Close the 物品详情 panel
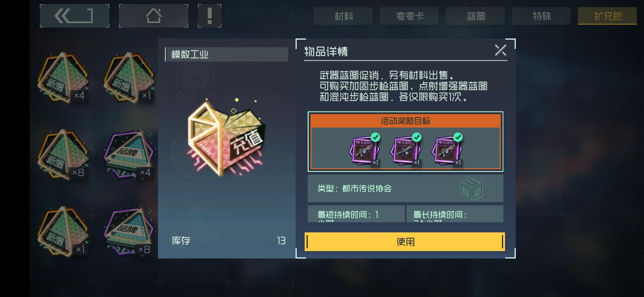 pyautogui.click(x=500, y=50)
